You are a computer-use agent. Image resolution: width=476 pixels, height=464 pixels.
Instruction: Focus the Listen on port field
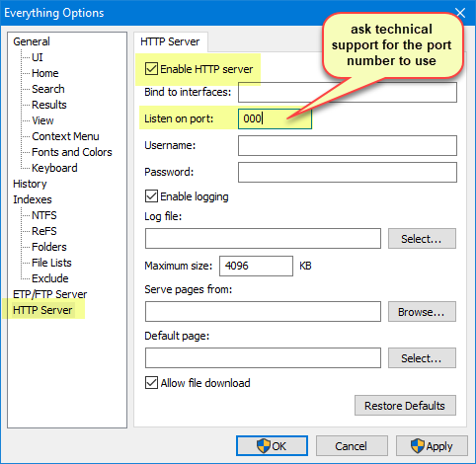point(275,118)
